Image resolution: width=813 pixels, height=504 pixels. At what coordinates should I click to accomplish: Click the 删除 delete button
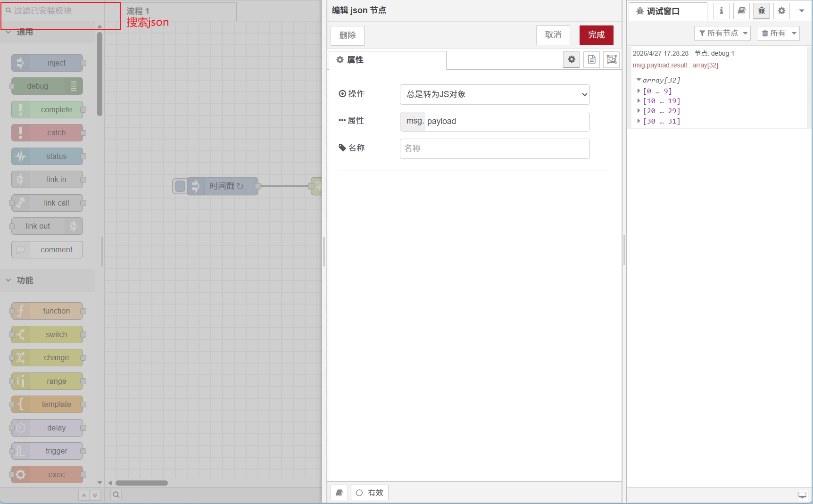pyautogui.click(x=348, y=35)
